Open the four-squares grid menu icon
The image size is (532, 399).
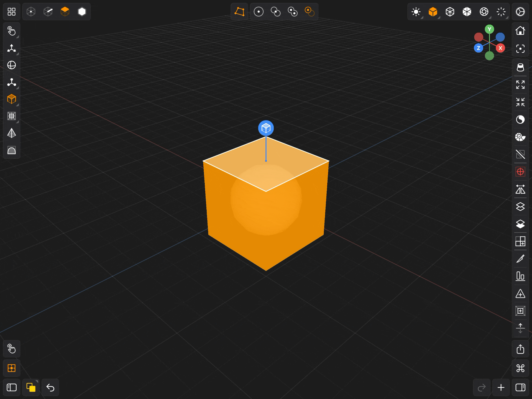pyautogui.click(x=11, y=12)
